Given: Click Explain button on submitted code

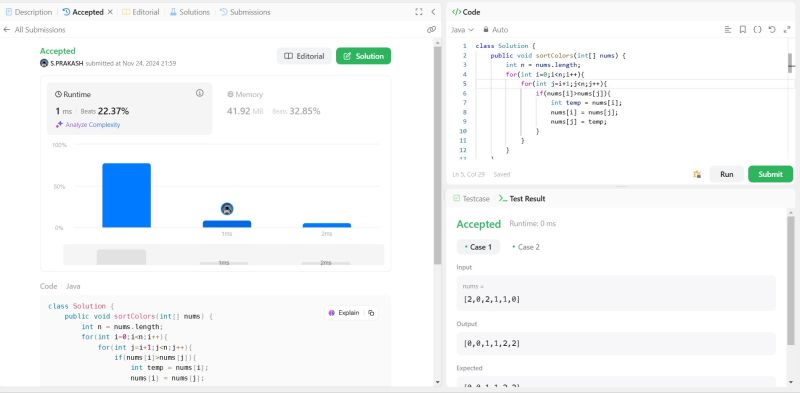Looking at the screenshot, I should pos(344,313).
